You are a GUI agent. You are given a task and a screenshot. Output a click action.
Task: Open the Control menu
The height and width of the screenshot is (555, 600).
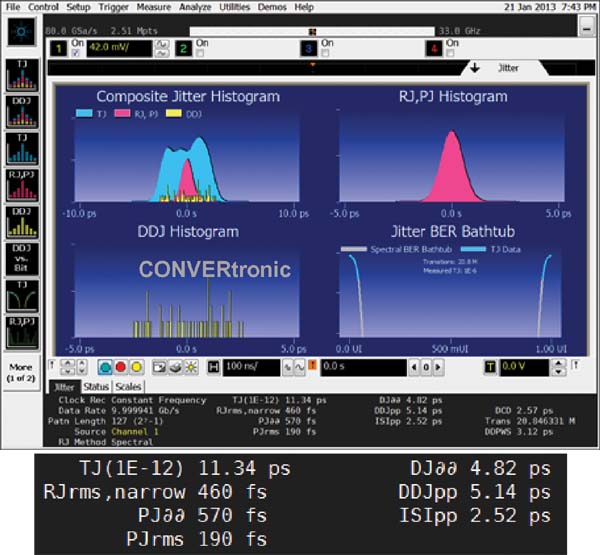43,7
